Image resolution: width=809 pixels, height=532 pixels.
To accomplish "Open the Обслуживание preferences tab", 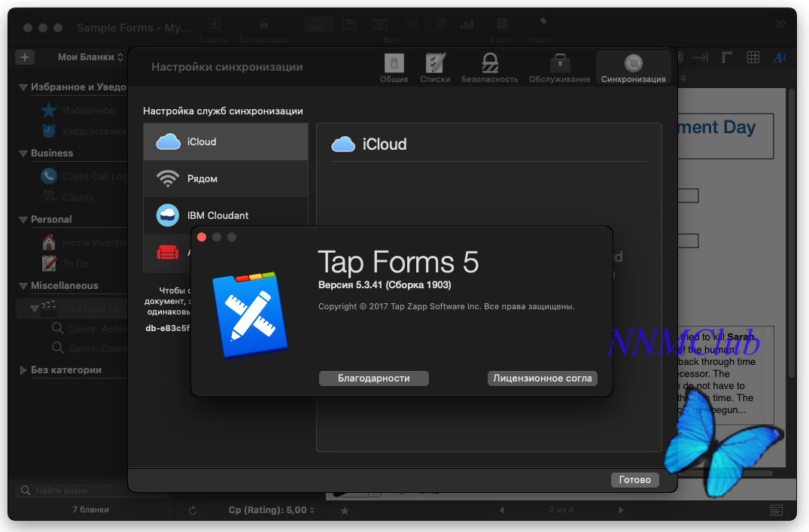I will click(x=559, y=68).
